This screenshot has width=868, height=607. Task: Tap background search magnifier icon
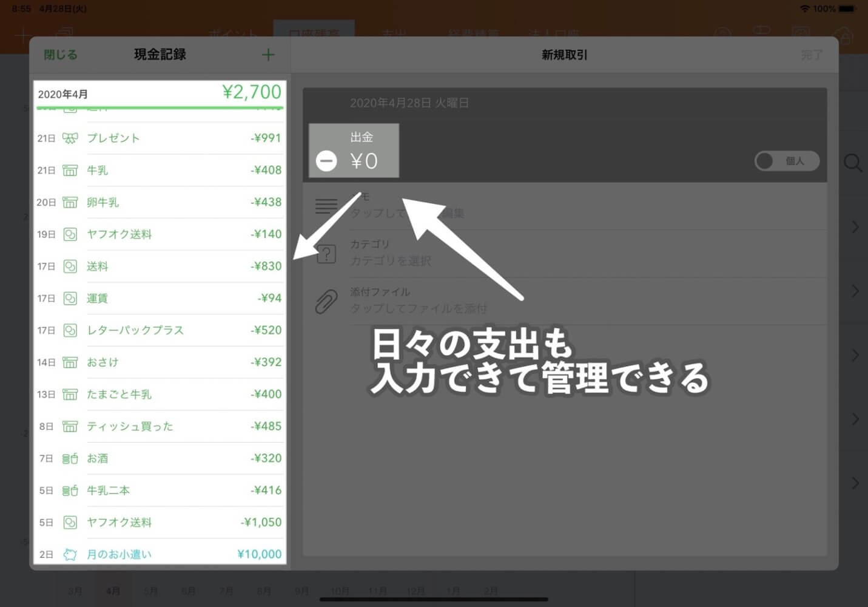coord(853,163)
